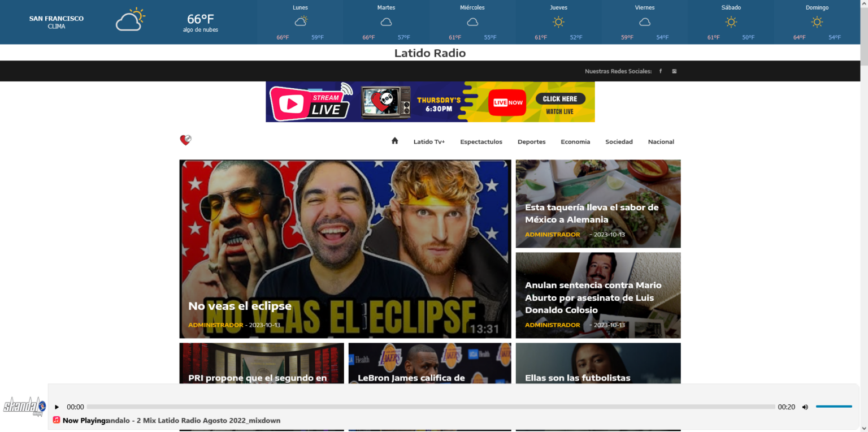Viewport: 868px width, 432px height.
Task: Open the Latido Tv+ menu item
Action: [429, 142]
